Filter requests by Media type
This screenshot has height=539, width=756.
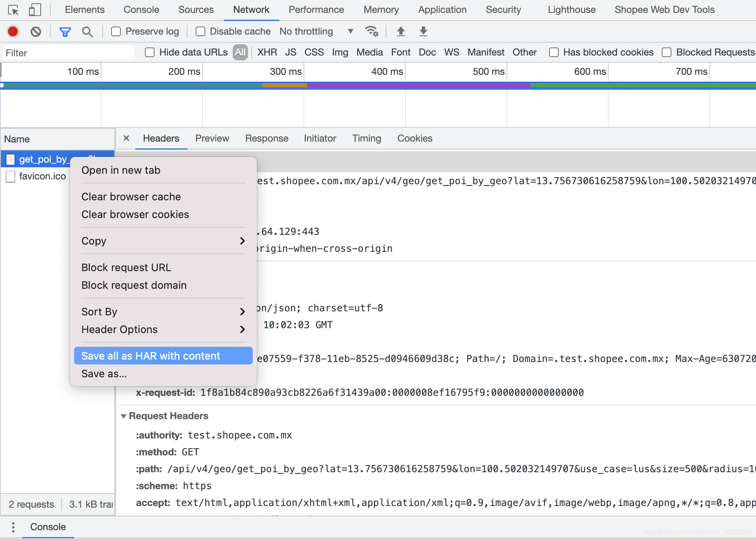pos(370,52)
